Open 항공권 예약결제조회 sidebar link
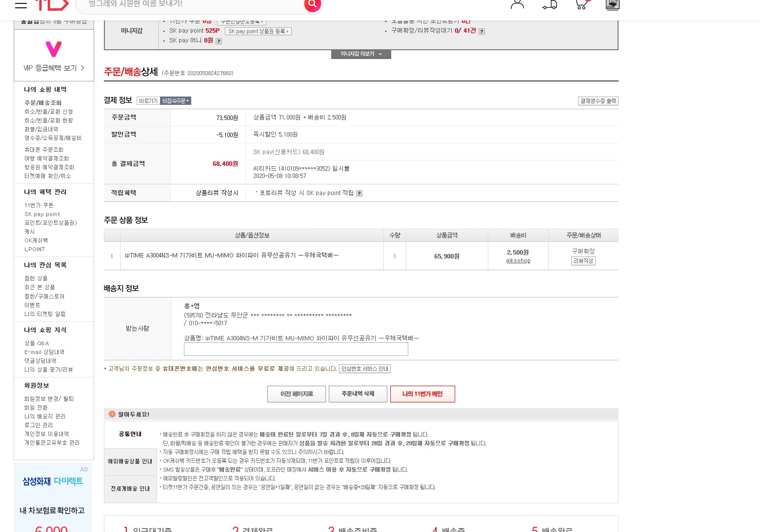Image resolution: width=760 pixels, height=532 pixels. pyautogui.click(x=49, y=167)
